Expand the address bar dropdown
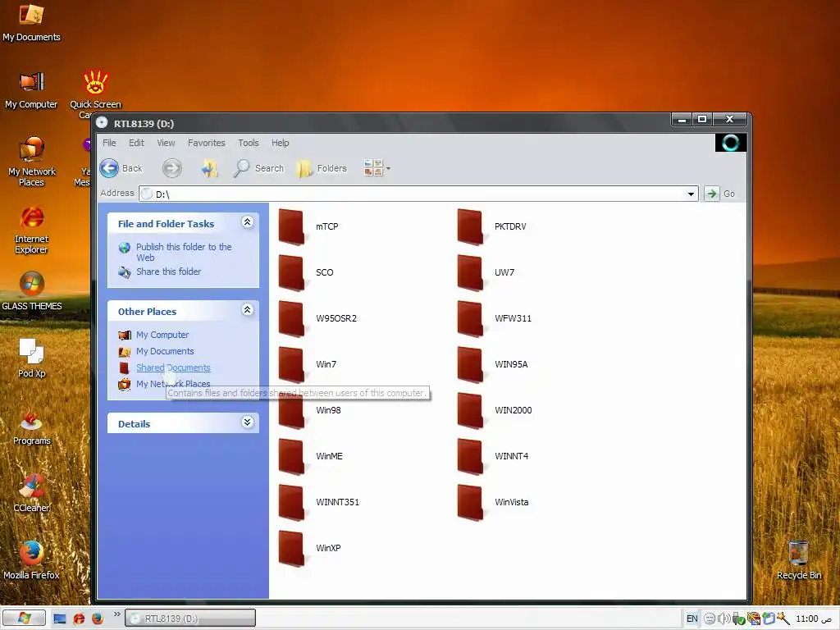840x630 pixels. (691, 194)
